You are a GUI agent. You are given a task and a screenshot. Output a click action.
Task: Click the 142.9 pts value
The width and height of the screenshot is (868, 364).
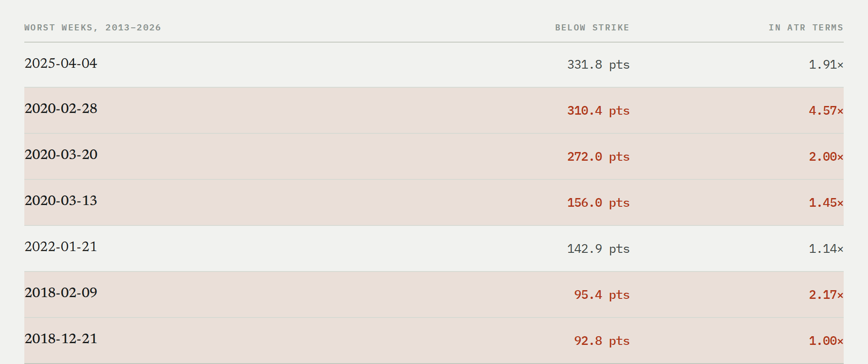pyautogui.click(x=598, y=249)
